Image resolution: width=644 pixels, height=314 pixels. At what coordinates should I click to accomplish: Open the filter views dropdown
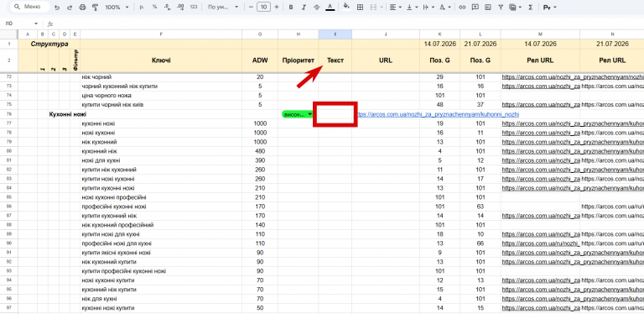(515, 7)
